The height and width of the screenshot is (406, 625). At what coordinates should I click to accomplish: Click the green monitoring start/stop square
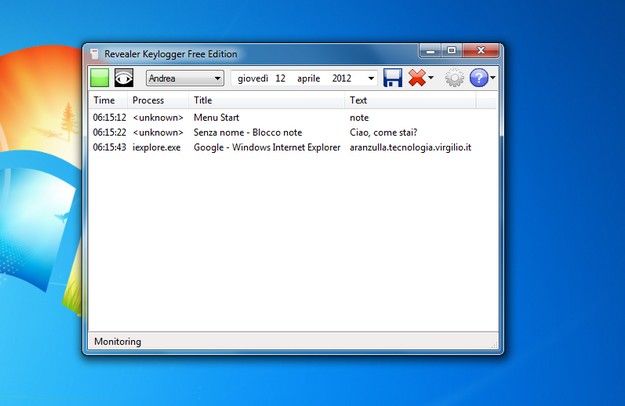pyautogui.click(x=99, y=78)
